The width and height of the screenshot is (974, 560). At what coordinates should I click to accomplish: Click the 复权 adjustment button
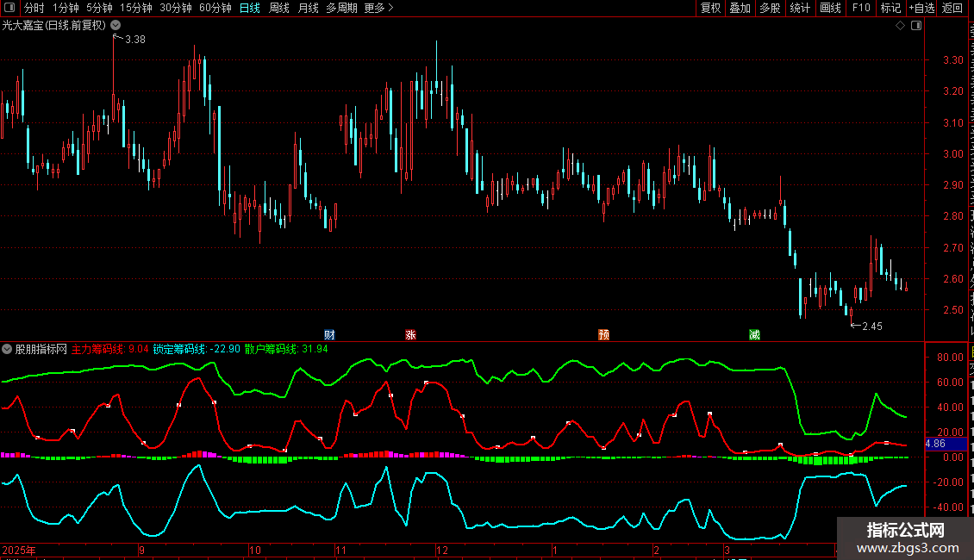[x=710, y=8]
